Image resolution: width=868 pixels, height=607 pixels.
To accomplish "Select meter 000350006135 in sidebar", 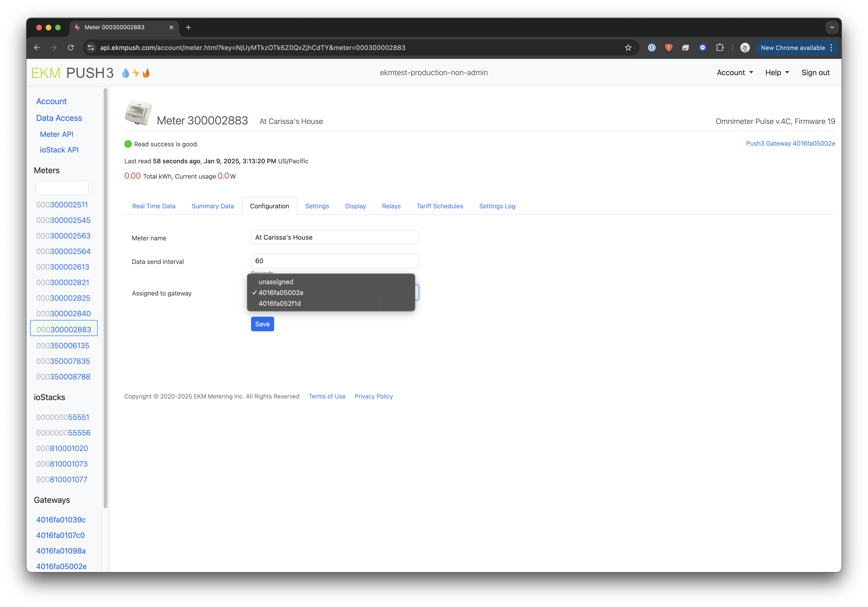I will (63, 346).
